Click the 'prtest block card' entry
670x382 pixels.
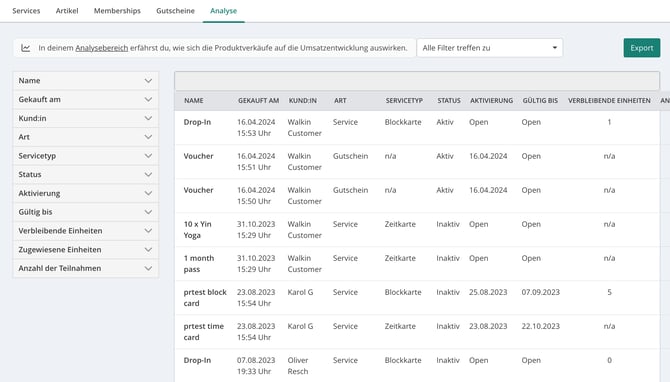click(x=205, y=297)
